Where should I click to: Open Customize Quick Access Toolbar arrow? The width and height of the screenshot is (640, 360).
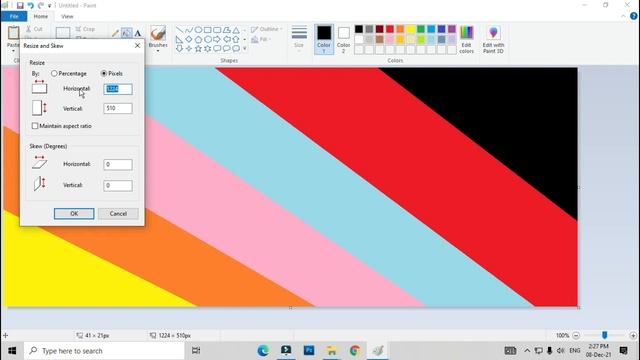tap(49, 6)
